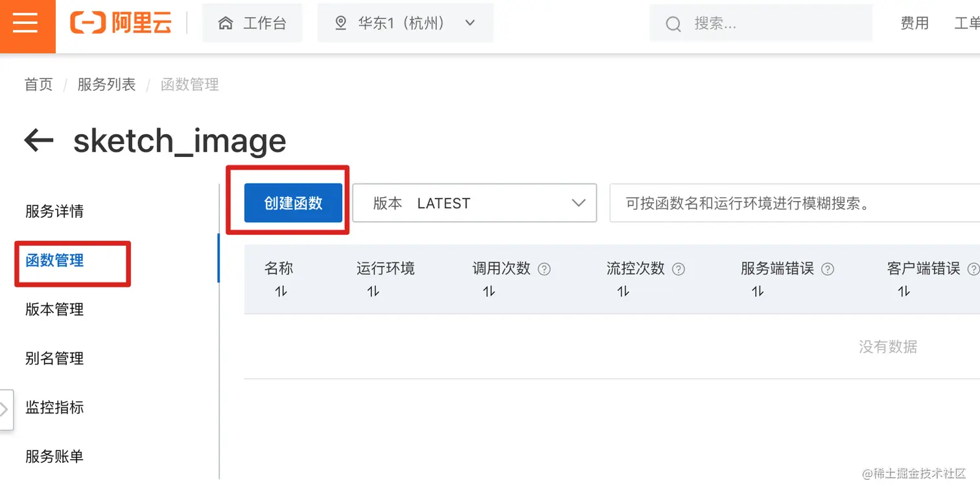Sort the table by 客户端错误 column

click(904, 292)
